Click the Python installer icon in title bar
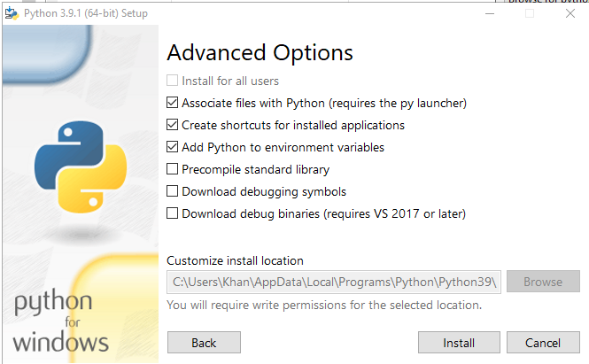 [12, 13]
